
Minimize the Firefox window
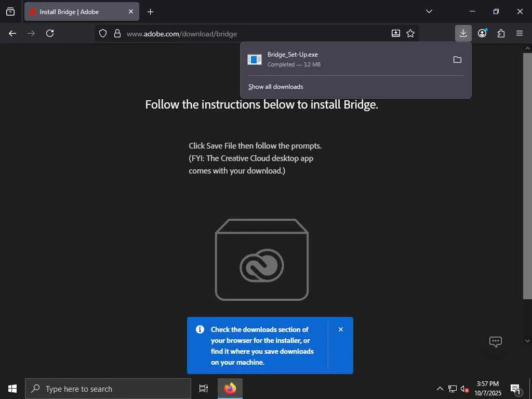pyautogui.click(x=472, y=11)
